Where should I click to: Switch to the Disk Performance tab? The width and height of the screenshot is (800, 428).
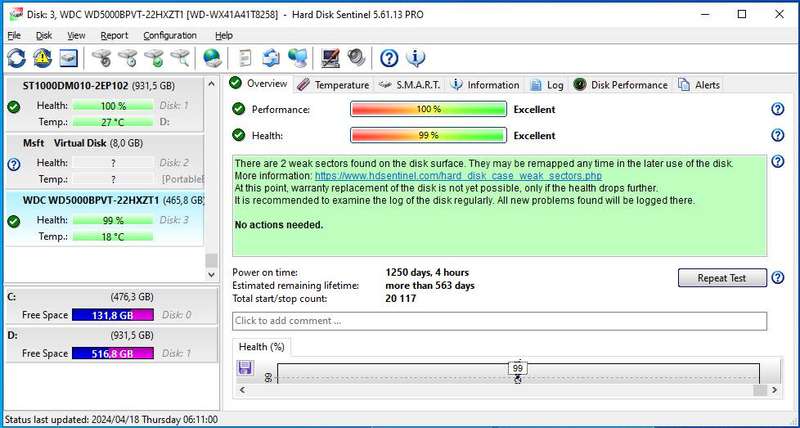coord(621,85)
